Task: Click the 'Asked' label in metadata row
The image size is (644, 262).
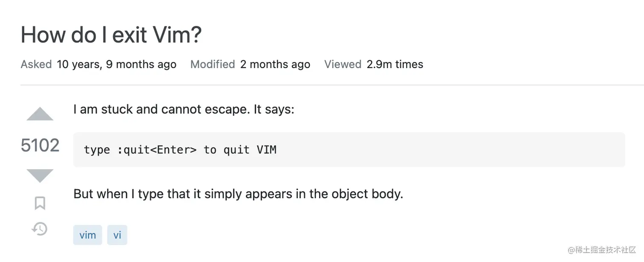Action: (36, 64)
